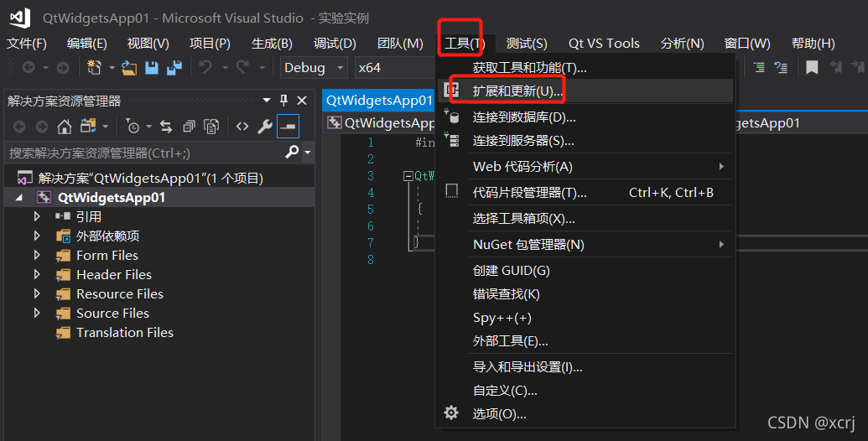Screen dimensions: 868x441
Task: Click the Show All Files icon
Action: coord(211,127)
